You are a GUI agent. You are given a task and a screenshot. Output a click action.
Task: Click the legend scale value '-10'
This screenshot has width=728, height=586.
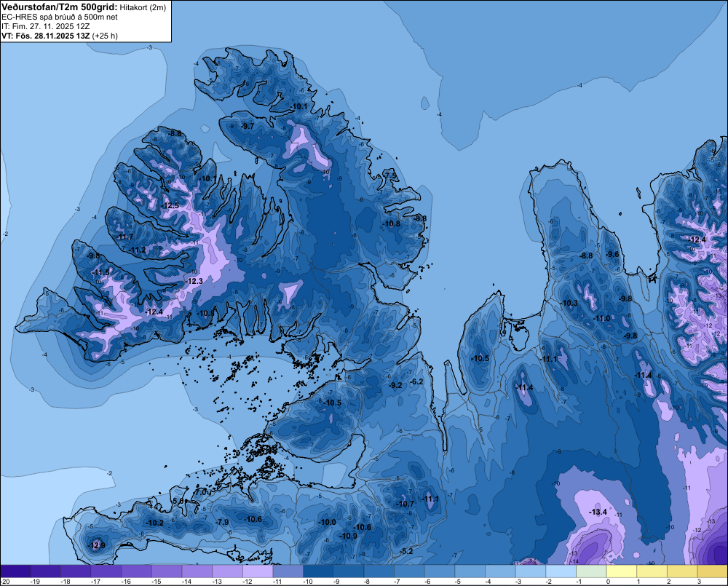(x=308, y=582)
